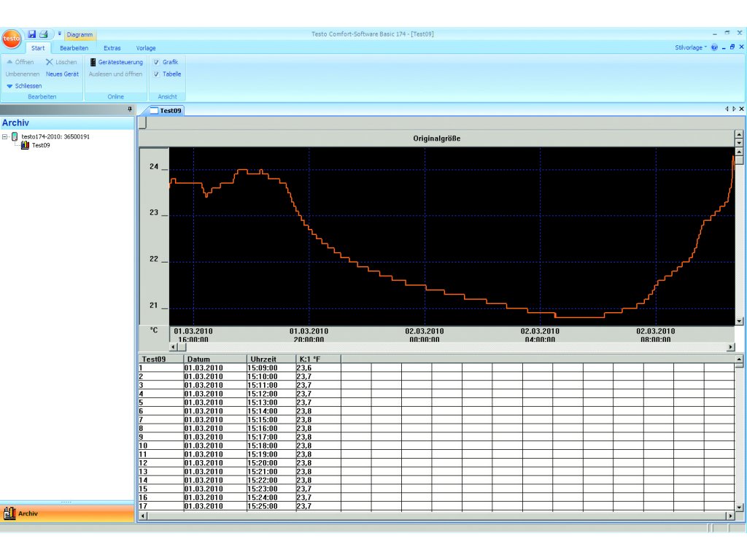This screenshot has height=560, width=747.
Task: Click the help question mark icon
Action: [x=714, y=47]
